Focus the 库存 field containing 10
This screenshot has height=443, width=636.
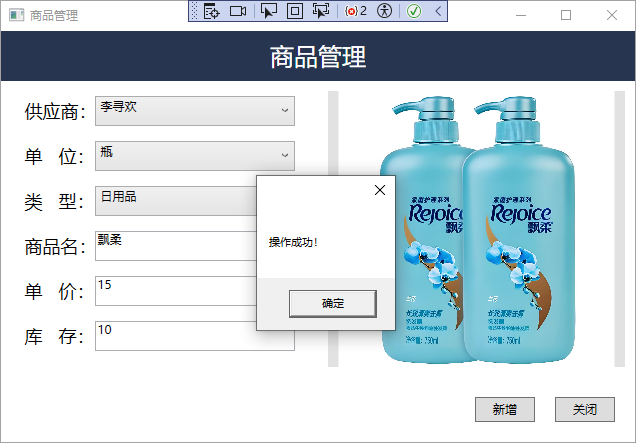tap(195, 336)
